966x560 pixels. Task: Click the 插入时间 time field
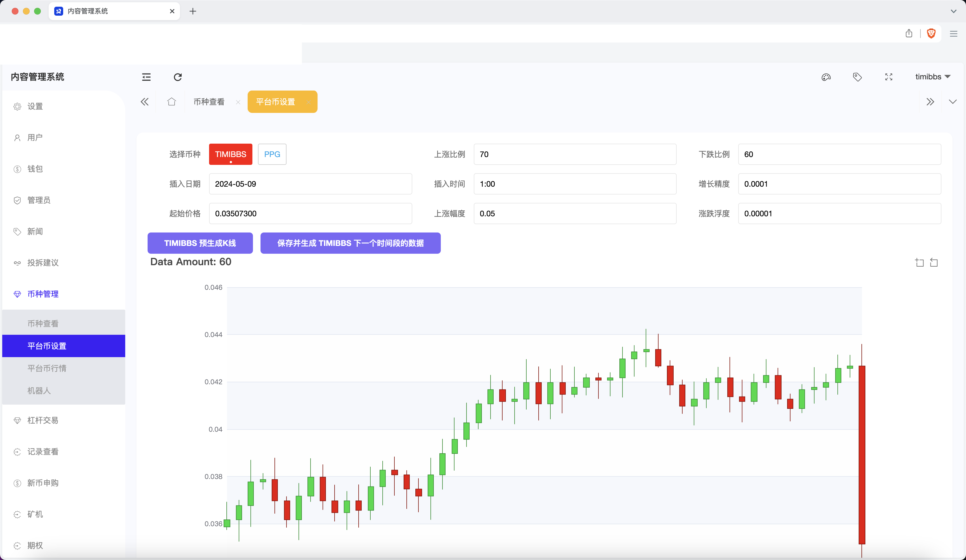click(x=575, y=184)
